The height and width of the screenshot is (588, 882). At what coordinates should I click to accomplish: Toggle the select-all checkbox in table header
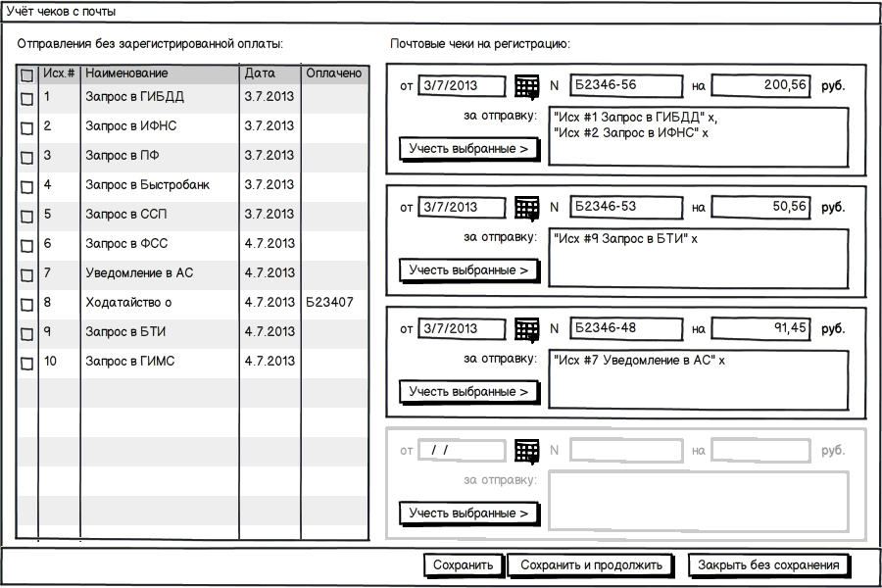(x=27, y=74)
